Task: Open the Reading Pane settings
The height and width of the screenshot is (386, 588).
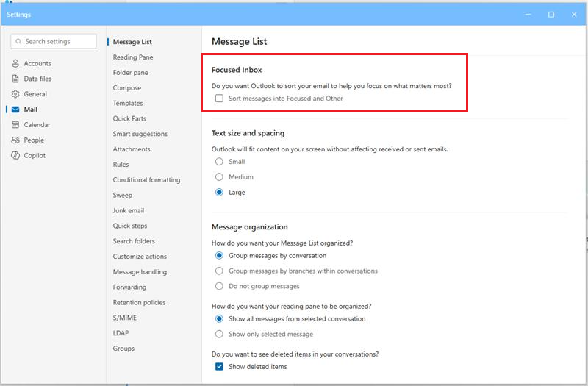Action: [133, 57]
